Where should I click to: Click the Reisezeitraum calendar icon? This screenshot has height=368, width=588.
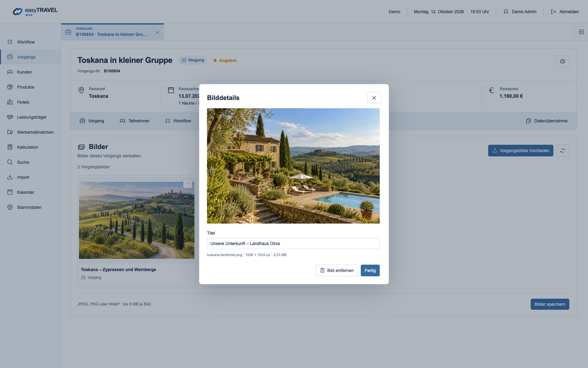pos(171,90)
